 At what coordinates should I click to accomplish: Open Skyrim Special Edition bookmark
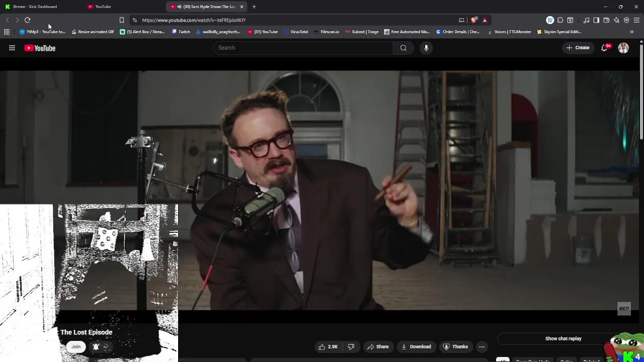pyautogui.click(x=559, y=32)
